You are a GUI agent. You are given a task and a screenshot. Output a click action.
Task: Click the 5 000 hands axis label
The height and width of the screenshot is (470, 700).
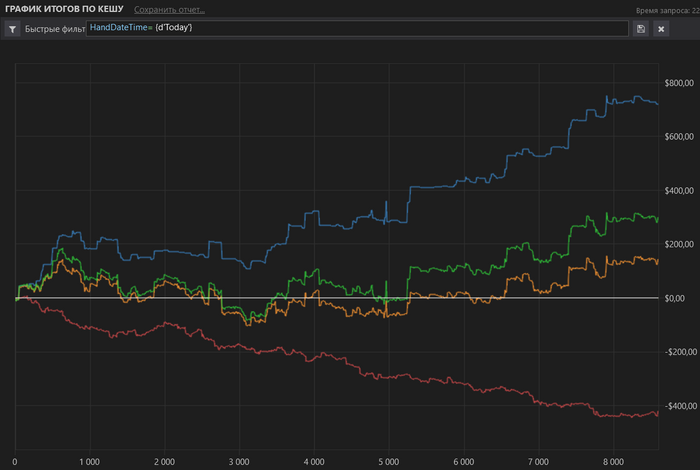point(389,462)
